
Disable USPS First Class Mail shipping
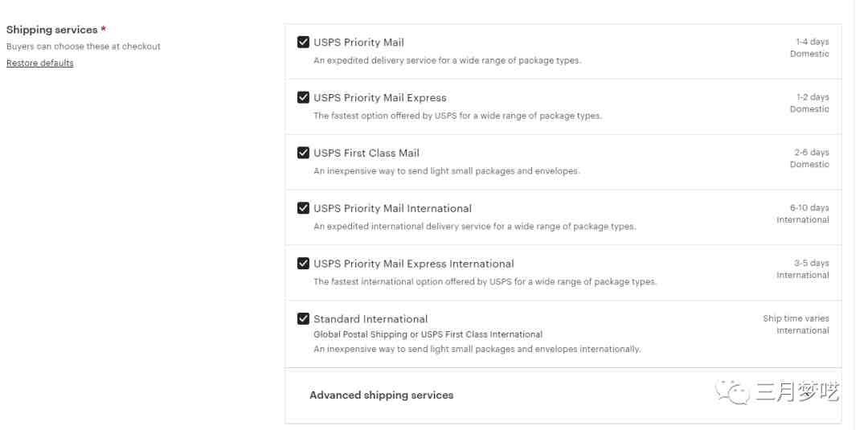[303, 153]
